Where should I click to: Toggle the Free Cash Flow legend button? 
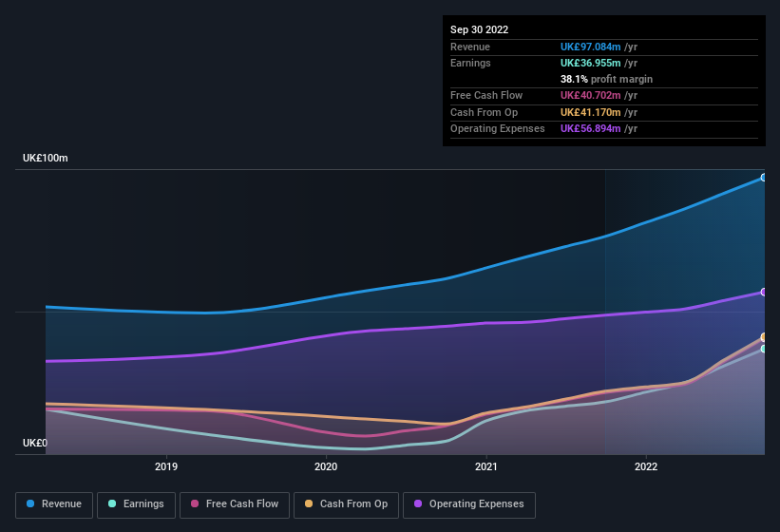click(x=235, y=504)
